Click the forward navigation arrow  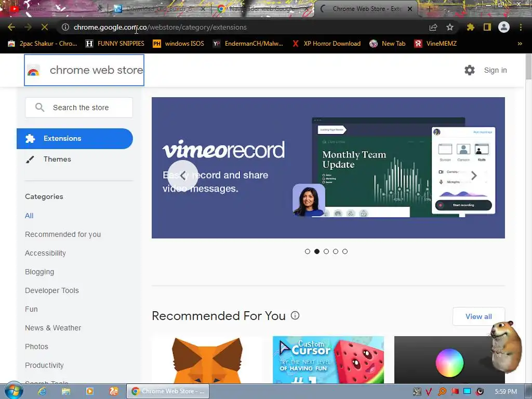point(28,27)
